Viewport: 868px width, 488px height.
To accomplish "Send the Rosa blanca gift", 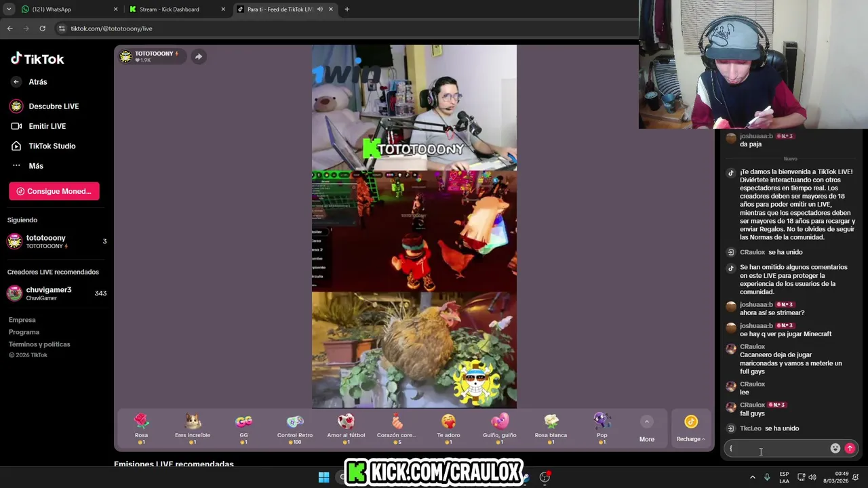I will tap(551, 428).
